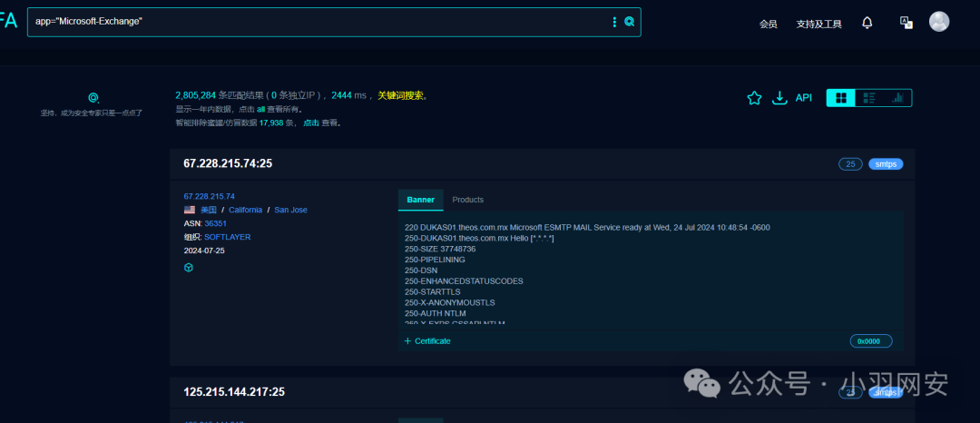Click the date 2024-07-25 text
980x423 pixels.
pos(204,251)
